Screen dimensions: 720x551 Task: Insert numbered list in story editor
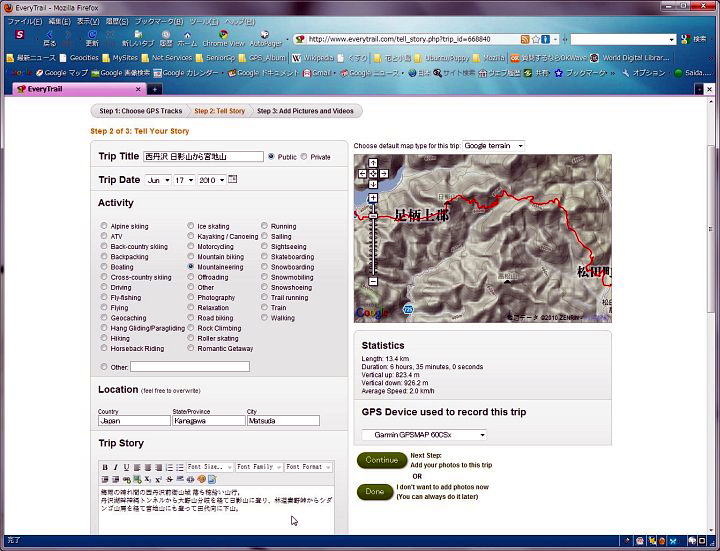pos(169,467)
